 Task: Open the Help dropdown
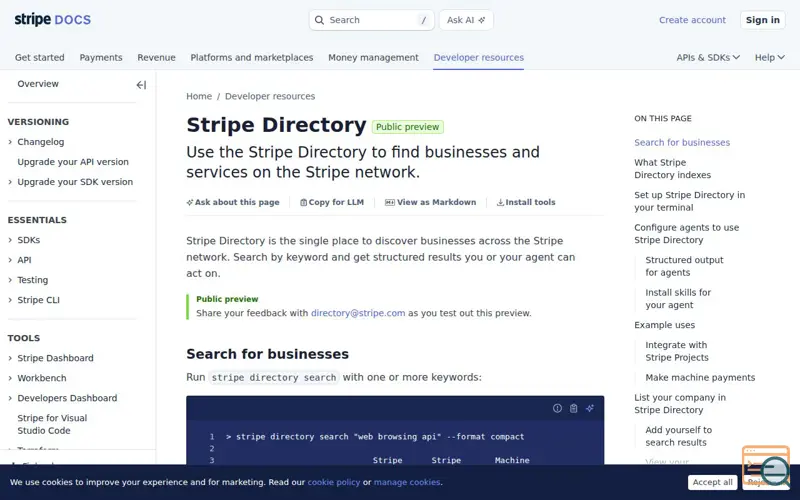tap(770, 58)
